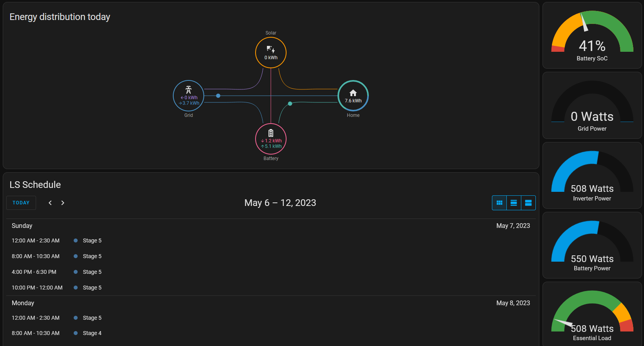Open the Battery Power gauge card
644x346 pixels.
(x=592, y=246)
